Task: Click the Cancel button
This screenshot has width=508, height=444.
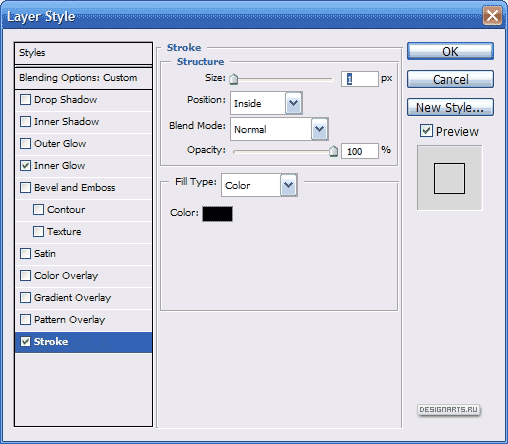Action: (x=450, y=79)
